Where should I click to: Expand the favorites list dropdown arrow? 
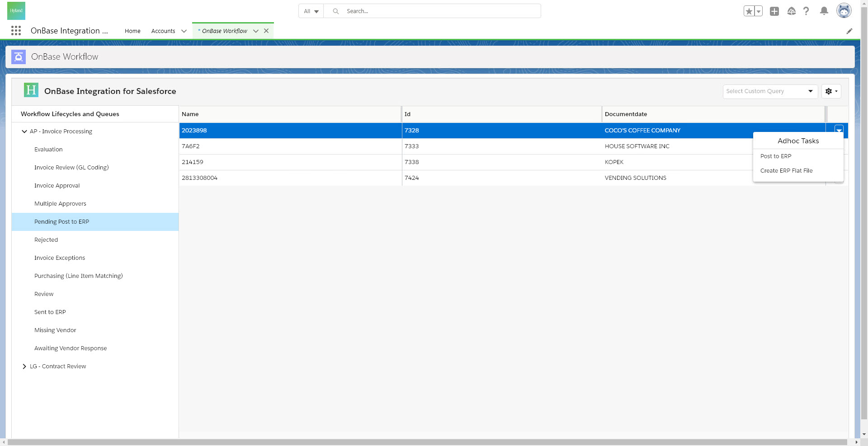(759, 11)
